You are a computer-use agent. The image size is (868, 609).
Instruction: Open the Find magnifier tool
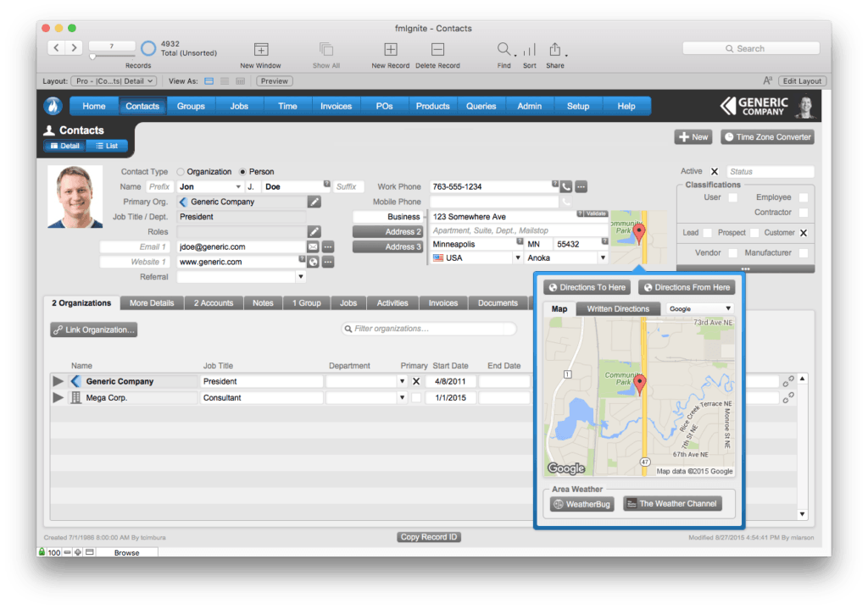point(504,50)
